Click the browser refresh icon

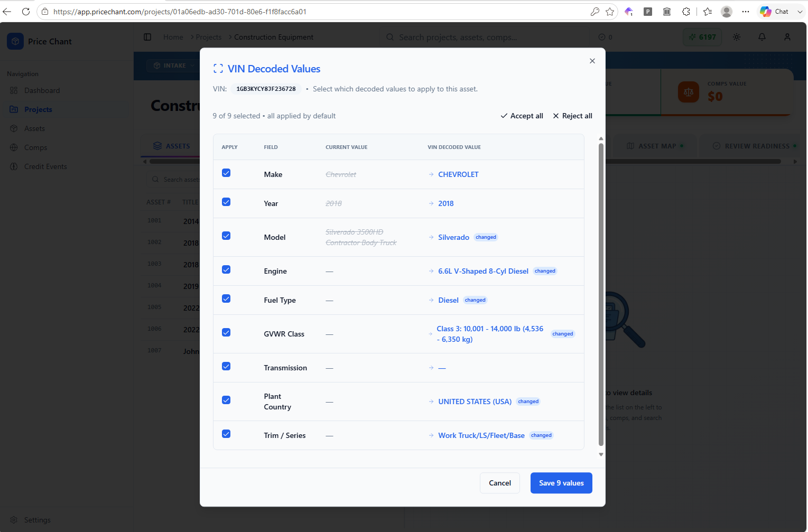click(x=26, y=11)
